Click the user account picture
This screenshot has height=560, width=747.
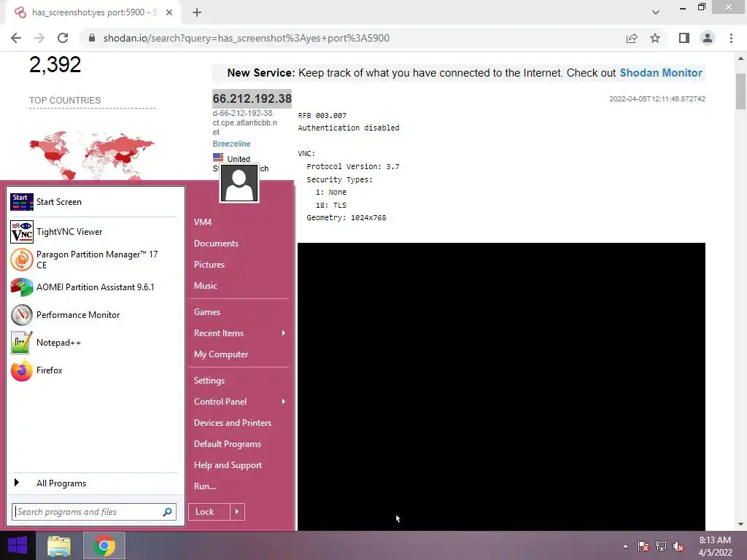click(239, 184)
